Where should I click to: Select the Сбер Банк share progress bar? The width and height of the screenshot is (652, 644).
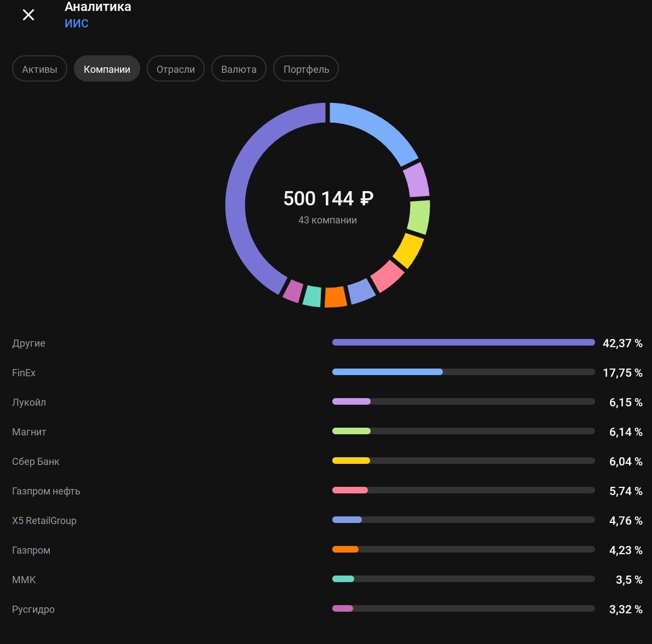(464, 461)
